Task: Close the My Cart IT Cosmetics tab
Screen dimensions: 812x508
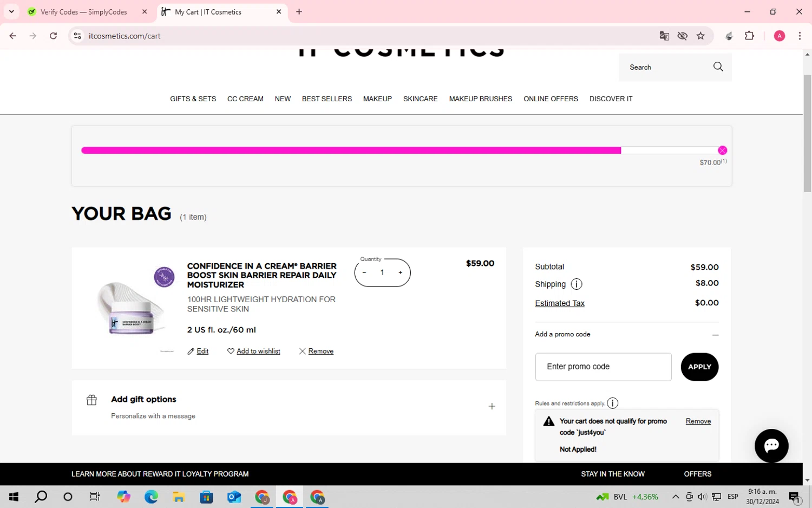Action: [x=279, y=11]
